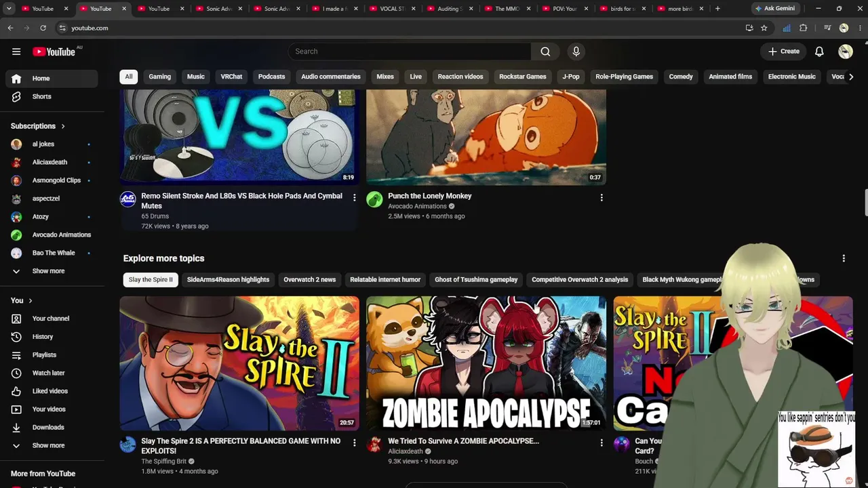Open options for Slay the Spire 2 video

coord(354,443)
